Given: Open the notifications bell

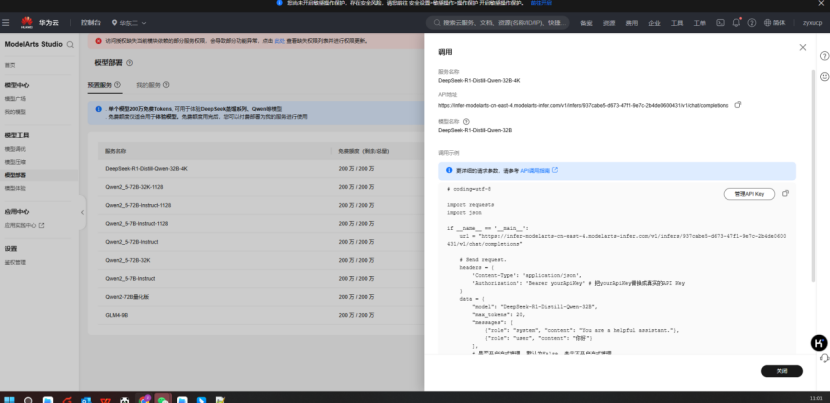Looking at the screenshot, I should [736, 23].
